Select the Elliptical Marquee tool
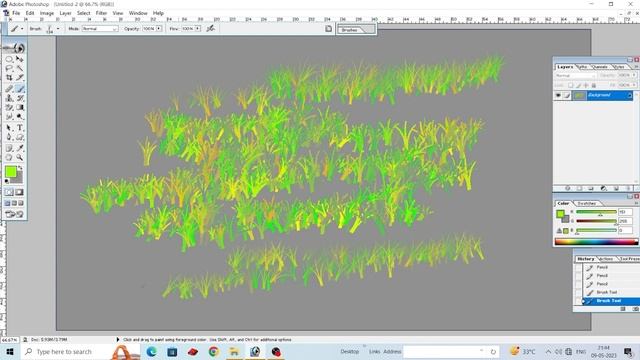Viewport: 640px width, 360px height. point(9,59)
